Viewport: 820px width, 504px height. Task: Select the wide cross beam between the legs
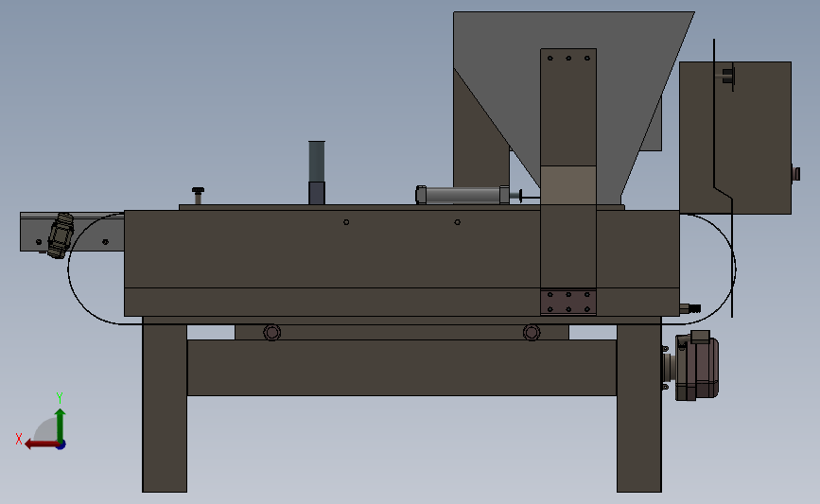point(402,368)
